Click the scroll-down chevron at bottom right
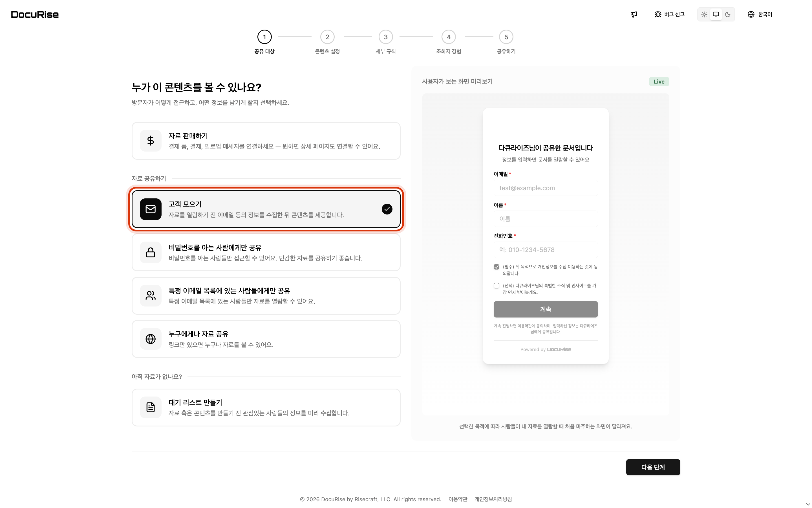 click(808, 504)
